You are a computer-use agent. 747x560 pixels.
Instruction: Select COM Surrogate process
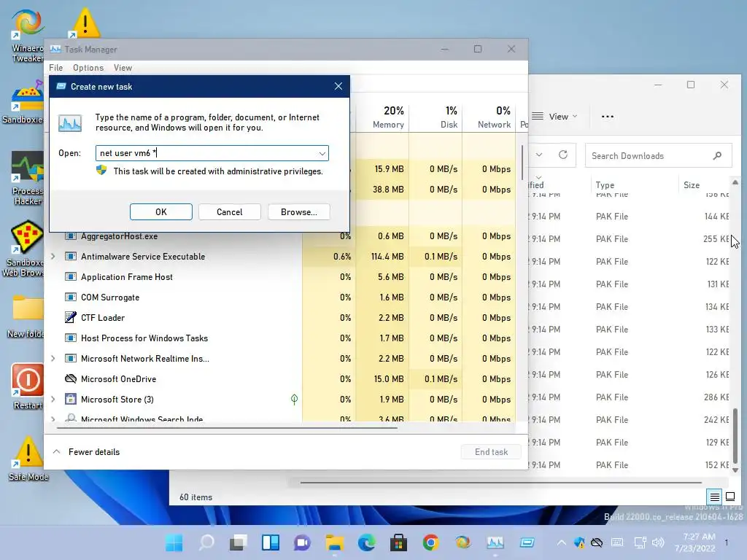pyautogui.click(x=110, y=297)
